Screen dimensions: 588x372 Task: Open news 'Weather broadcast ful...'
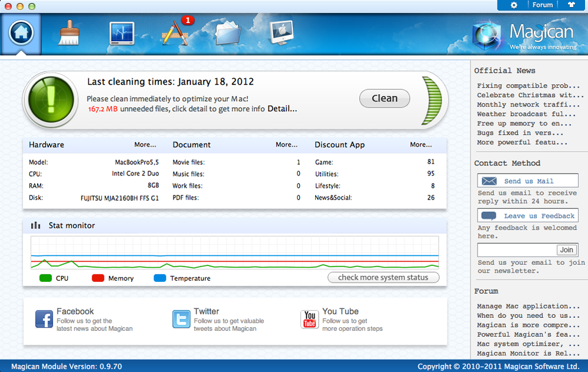coord(526,114)
